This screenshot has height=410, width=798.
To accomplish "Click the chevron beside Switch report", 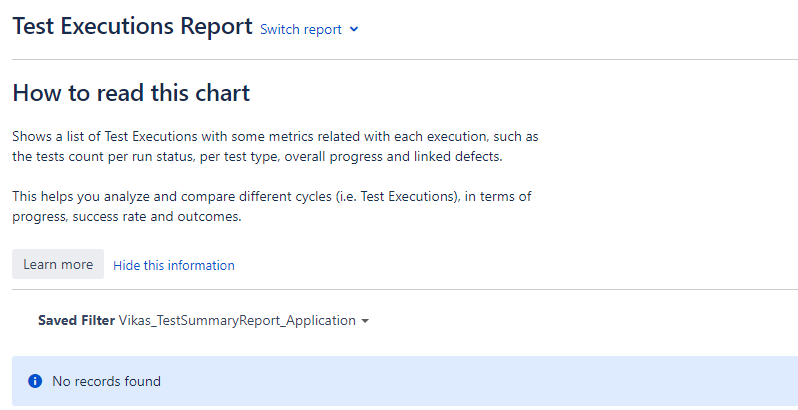I will pos(354,30).
